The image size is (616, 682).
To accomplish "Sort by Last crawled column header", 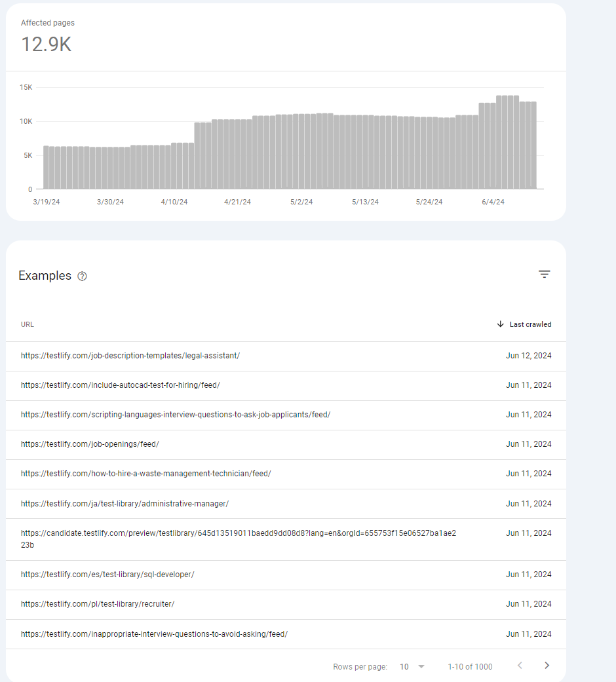I will pyautogui.click(x=530, y=324).
